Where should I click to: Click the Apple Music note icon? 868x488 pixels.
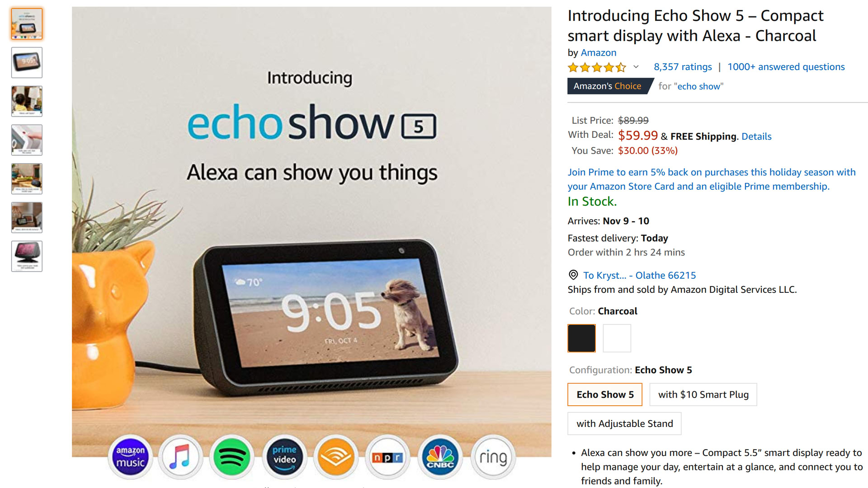tap(180, 457)
